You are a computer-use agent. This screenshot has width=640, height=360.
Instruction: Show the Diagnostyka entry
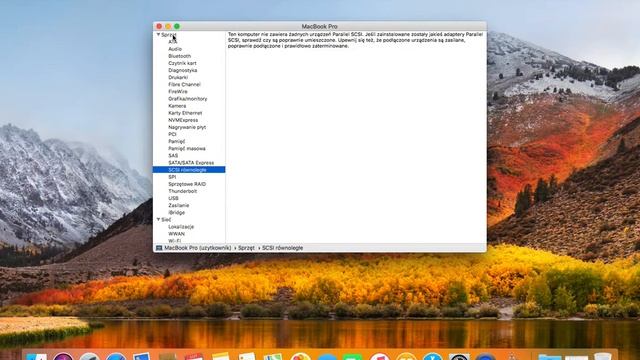pos(183,70)
